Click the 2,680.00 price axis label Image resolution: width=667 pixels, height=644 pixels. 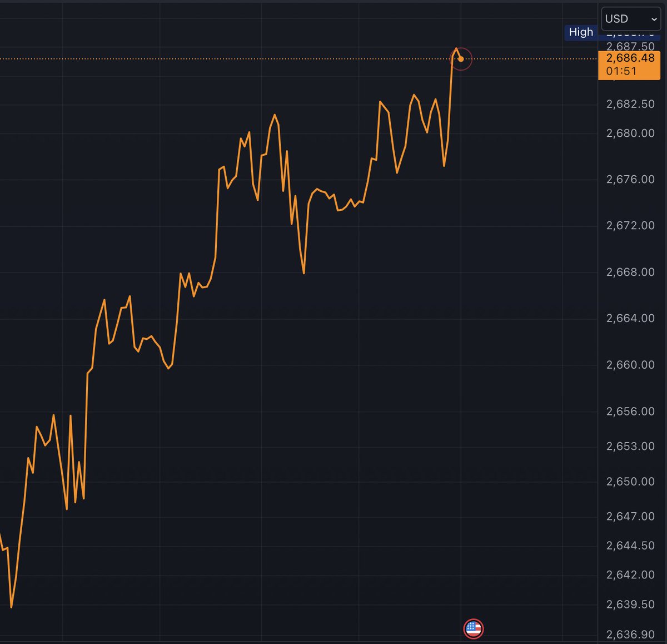tap(630, 133)
